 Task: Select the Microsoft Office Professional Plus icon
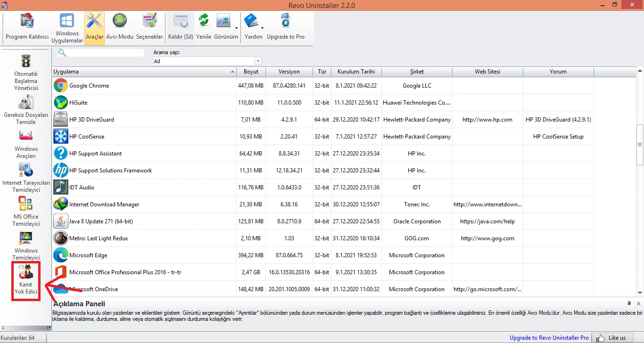click(x=61, y=272)
